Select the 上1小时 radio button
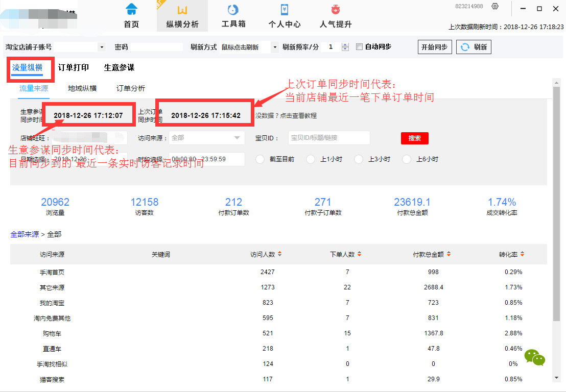The width and height of the screenshot is (566, 392). point(311,159)
